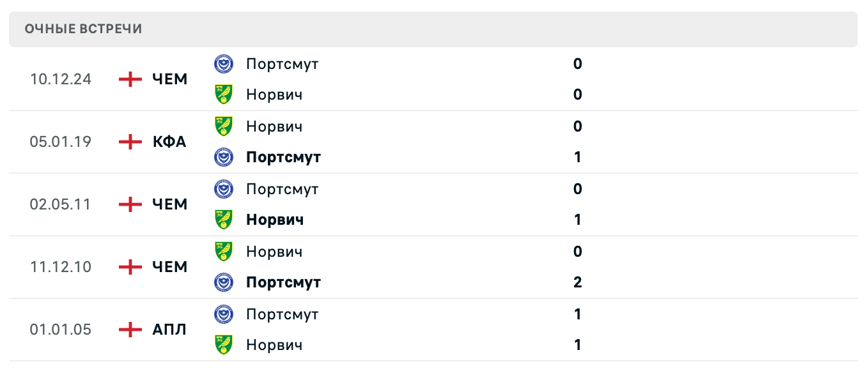Click the date 01.01.05
The width and height of the screenshot is (868, 373).
pyautogui.click(x=61, y=330)
